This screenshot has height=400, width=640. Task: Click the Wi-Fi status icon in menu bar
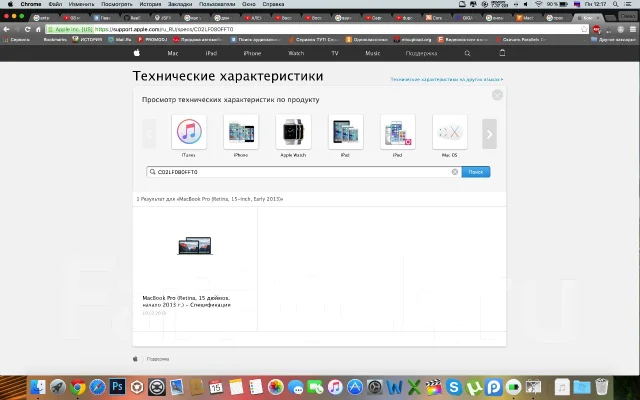tap(538, 4)
